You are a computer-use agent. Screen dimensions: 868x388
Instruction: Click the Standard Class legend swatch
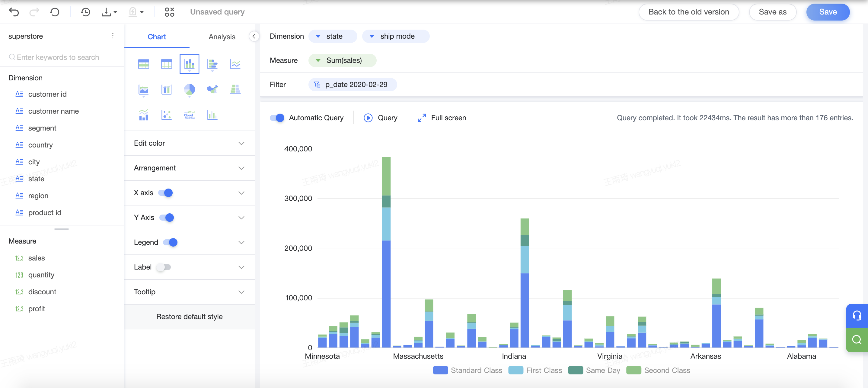440,370
